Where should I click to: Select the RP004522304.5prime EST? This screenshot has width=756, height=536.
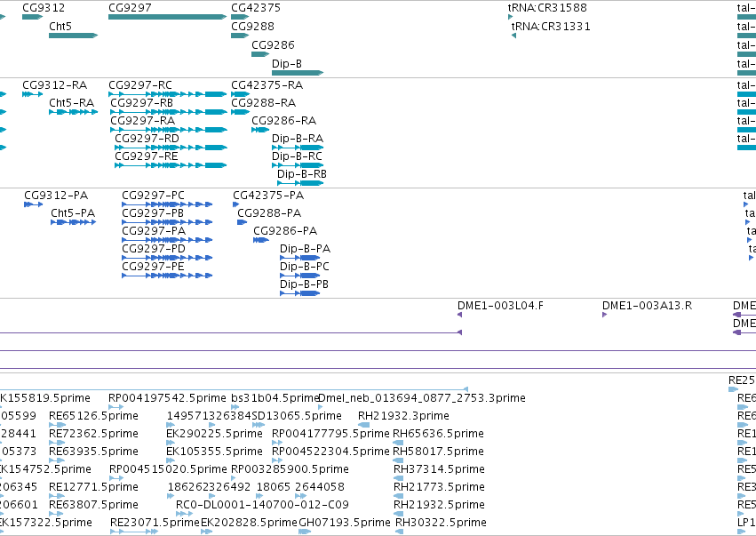[277, 460]
